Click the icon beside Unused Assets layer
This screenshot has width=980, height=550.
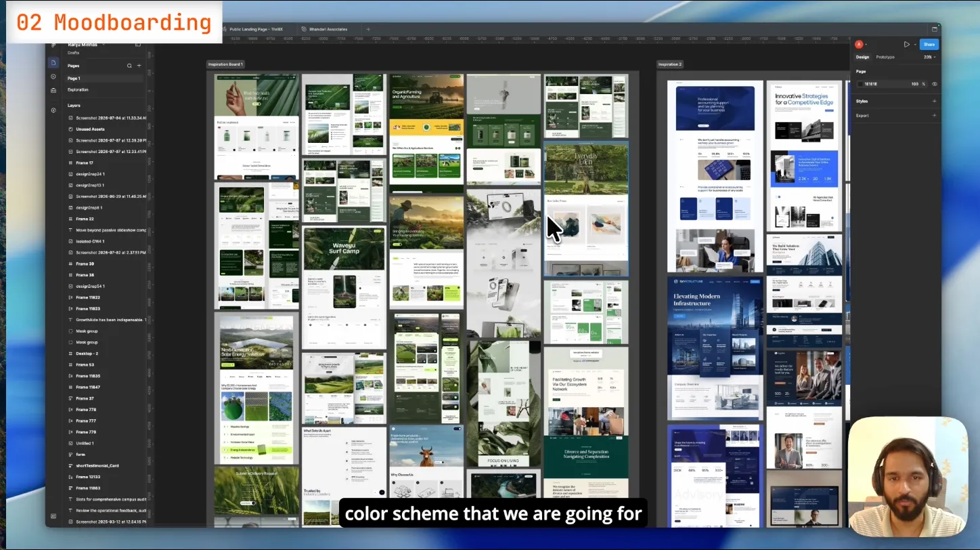point(70,129)
